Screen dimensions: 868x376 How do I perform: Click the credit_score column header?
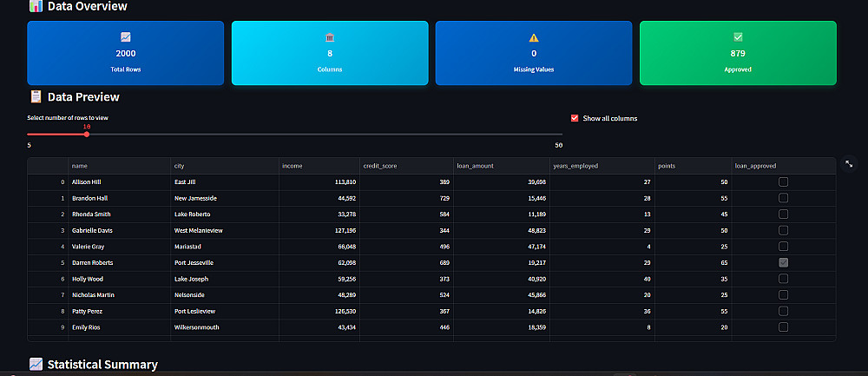pos(406,166)
